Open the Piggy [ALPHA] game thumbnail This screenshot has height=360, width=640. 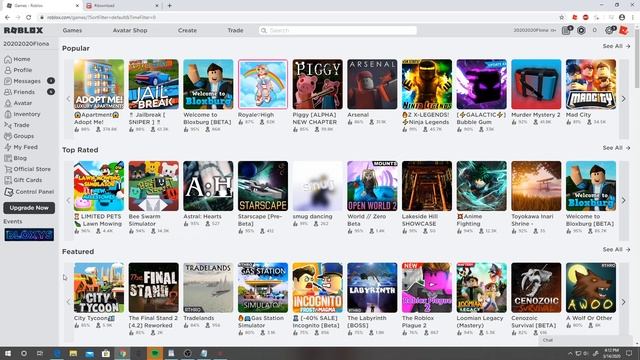pyautogui.click(x=318, y=84)
